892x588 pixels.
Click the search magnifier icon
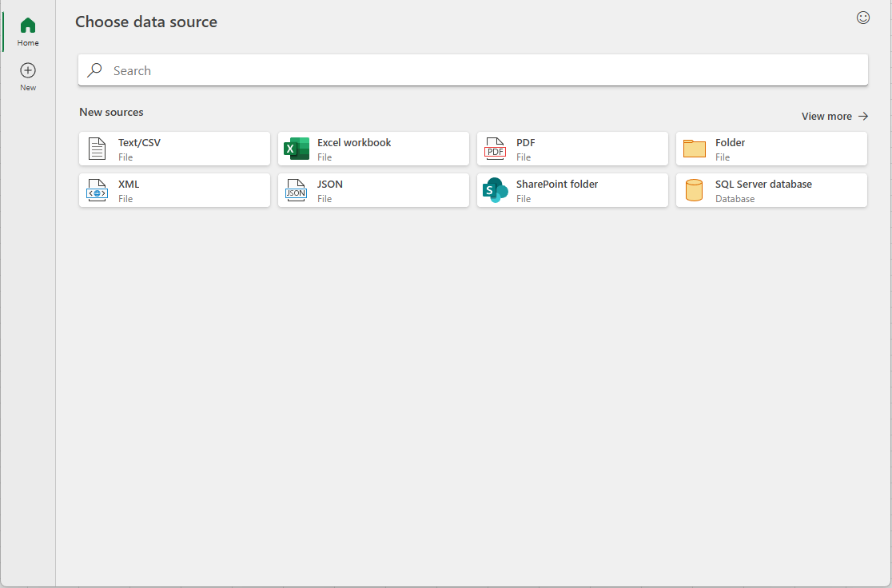(94, 70)
